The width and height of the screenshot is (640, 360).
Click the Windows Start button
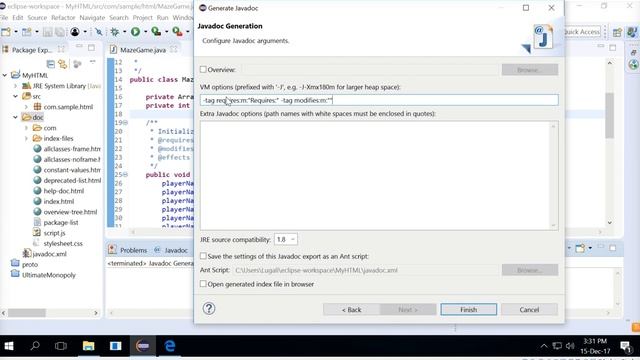click(9, 346)
